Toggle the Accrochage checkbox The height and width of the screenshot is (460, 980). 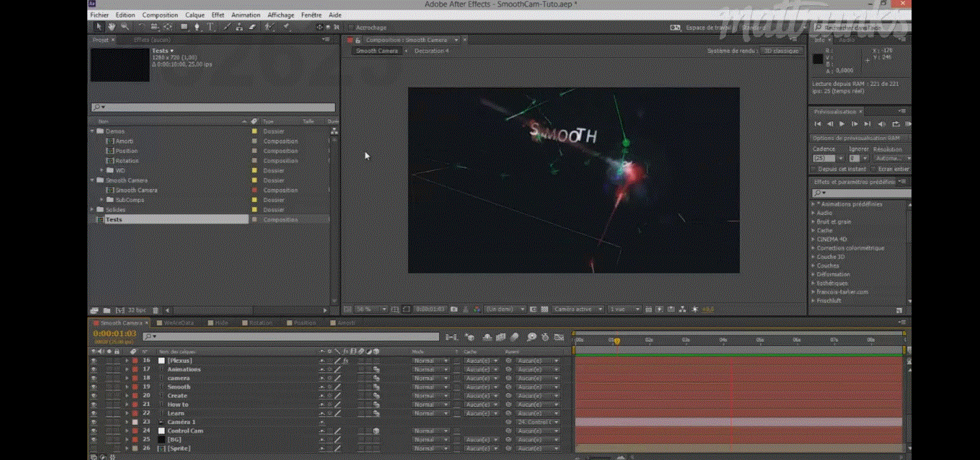(351, 27)
